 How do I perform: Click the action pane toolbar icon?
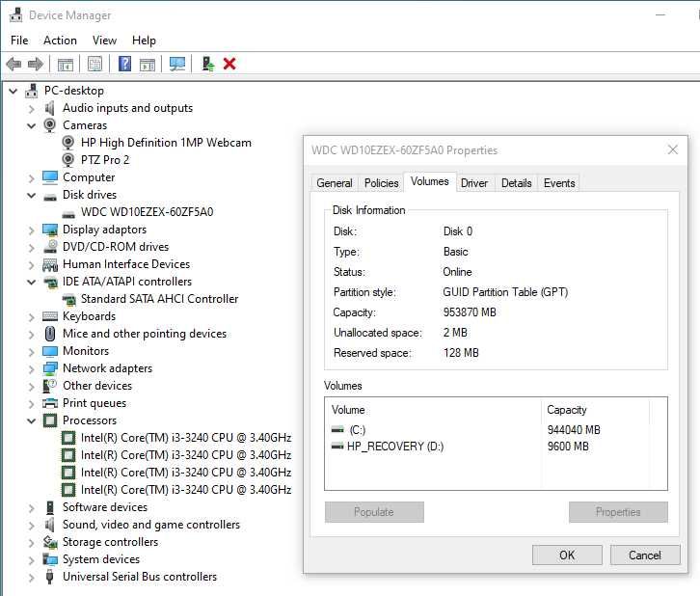coord(148,65)
